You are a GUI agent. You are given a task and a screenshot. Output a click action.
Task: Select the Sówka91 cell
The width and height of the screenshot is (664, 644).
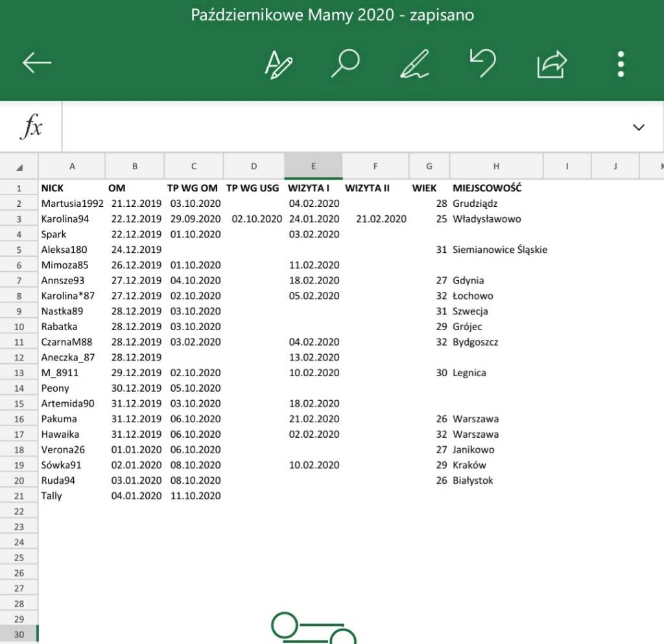point(72,465)
